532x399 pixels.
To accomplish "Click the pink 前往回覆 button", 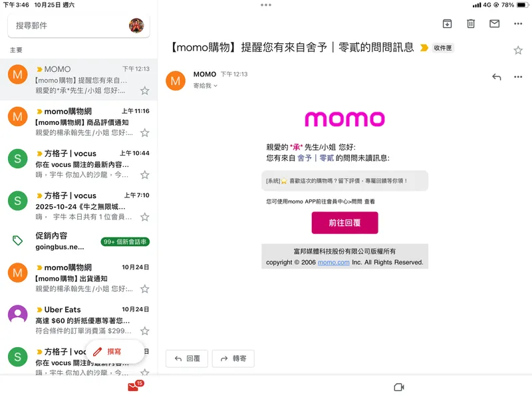I will tap(344, 223).
